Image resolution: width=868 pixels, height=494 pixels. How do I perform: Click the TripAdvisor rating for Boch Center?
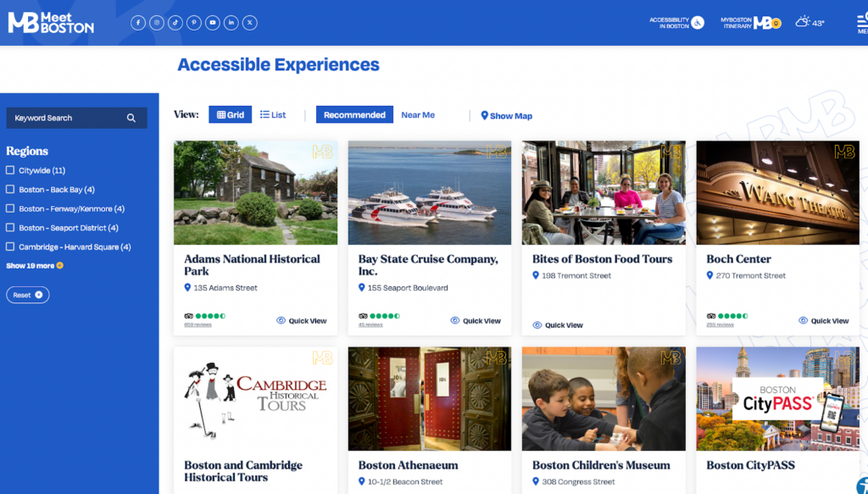(x=727, y=316)
